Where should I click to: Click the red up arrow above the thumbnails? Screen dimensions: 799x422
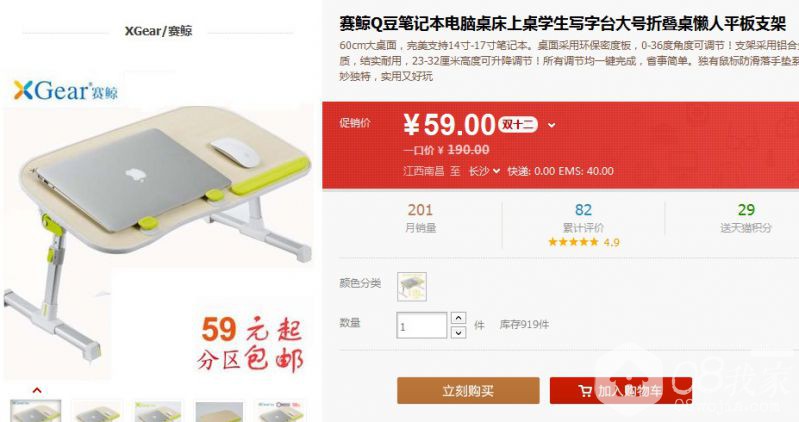pyautogui.click(x=37, y=390)
